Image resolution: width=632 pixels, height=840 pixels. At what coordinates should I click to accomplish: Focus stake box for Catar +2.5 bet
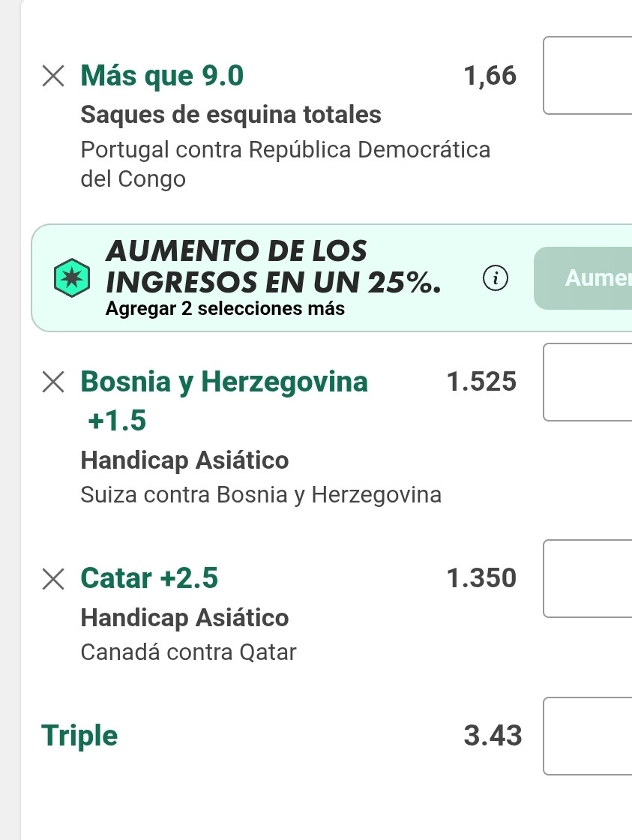(588, 578)
